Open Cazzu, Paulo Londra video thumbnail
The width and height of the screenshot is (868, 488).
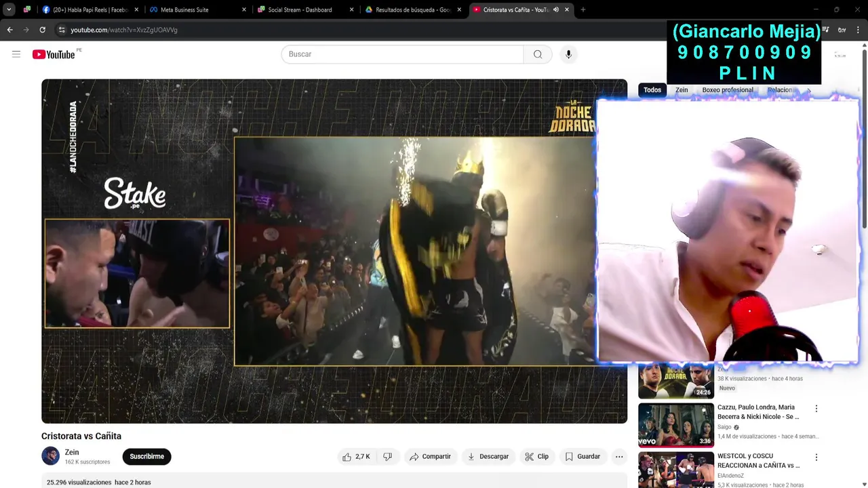pos(676,425)
